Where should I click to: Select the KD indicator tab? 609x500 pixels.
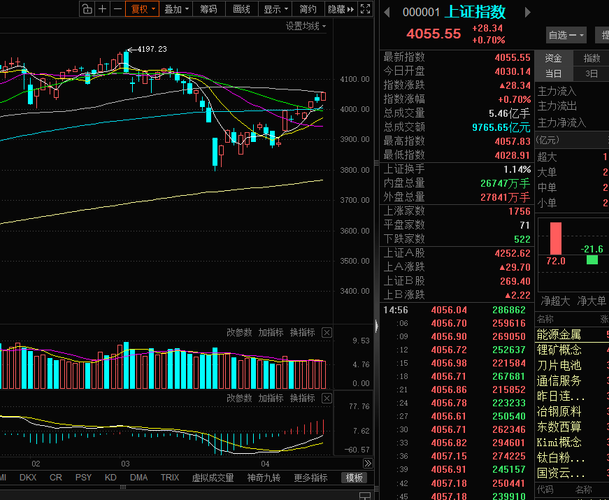(110, 477)
